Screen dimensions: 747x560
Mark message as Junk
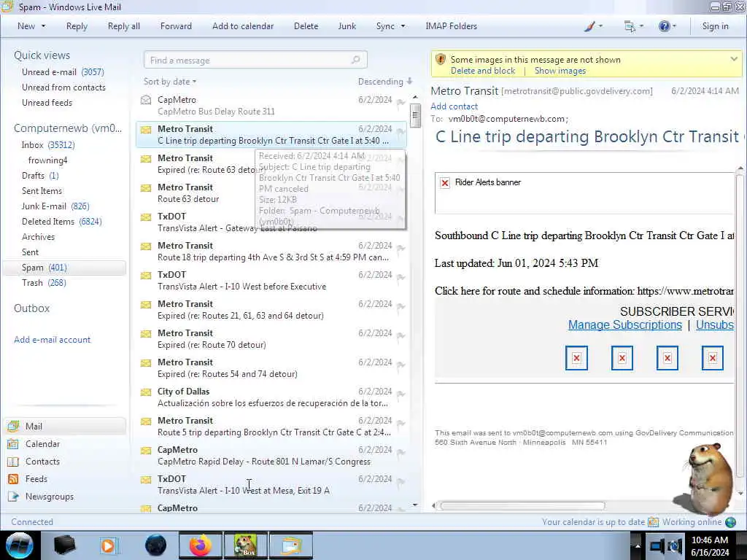click(x=347, y=26)
